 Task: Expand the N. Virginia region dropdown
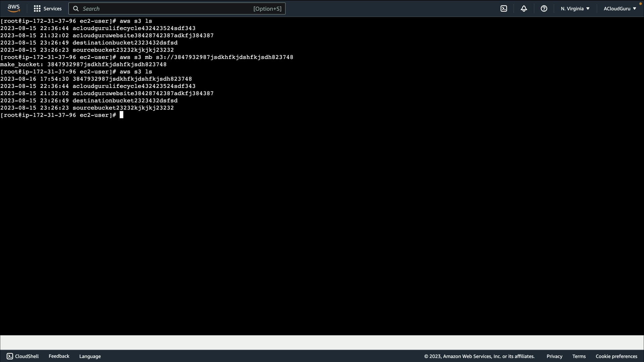pyautogui.click(x=575, y=9)
